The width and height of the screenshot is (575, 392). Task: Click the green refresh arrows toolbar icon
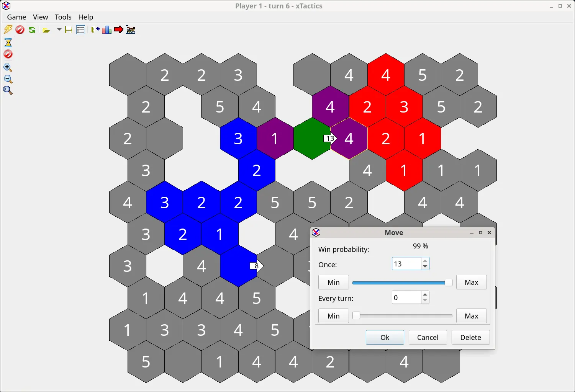tap(32, 29)
